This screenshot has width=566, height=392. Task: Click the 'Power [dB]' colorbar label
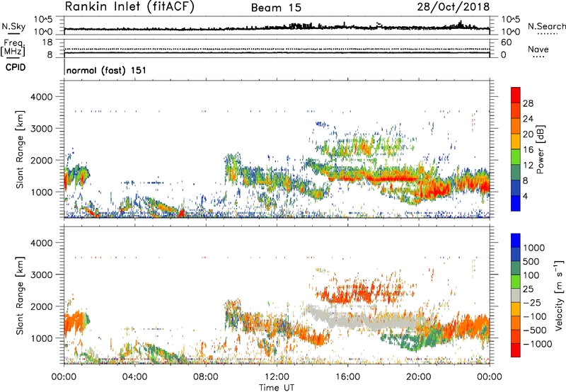(x=541, y=150)
